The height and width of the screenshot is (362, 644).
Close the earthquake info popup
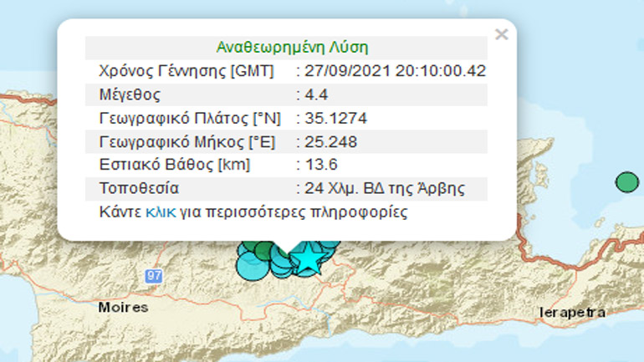click(501, 34)
